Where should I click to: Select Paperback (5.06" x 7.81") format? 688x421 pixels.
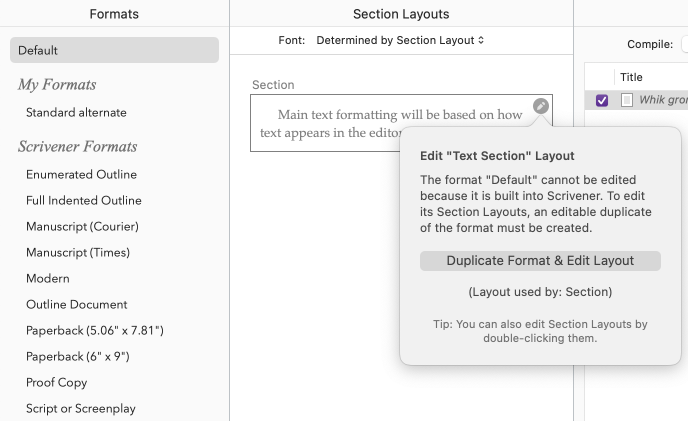point(94,330)
